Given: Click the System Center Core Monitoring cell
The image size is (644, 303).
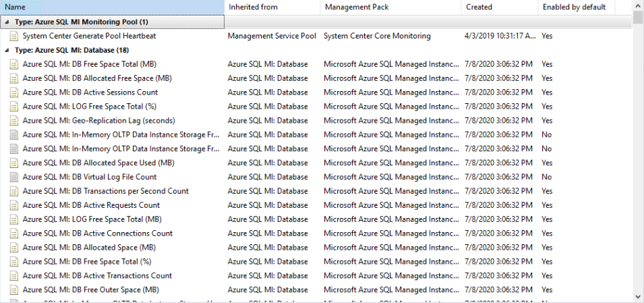Looking at the screenshot, I should (x=377, y=36).
